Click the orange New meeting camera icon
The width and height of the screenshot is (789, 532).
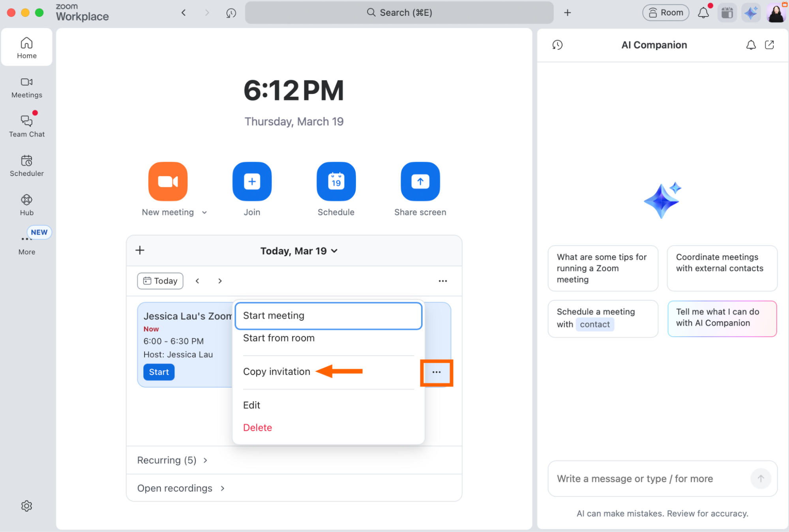167,181
